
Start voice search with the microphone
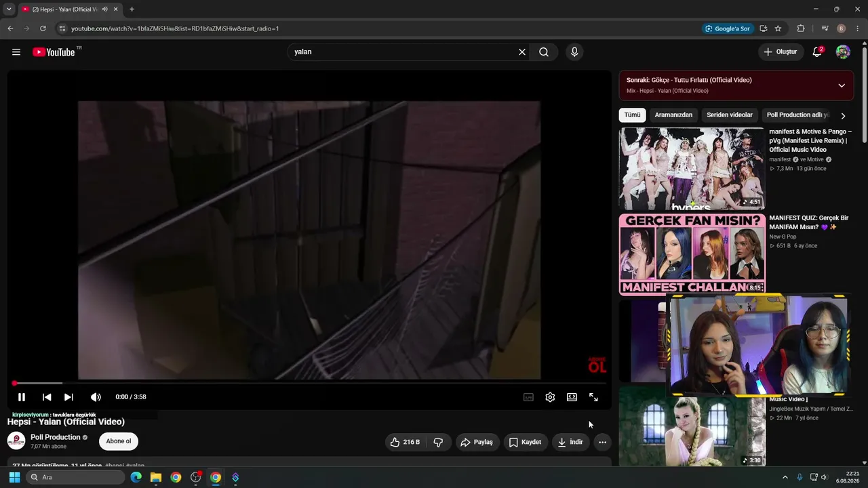tap(574, 52)
